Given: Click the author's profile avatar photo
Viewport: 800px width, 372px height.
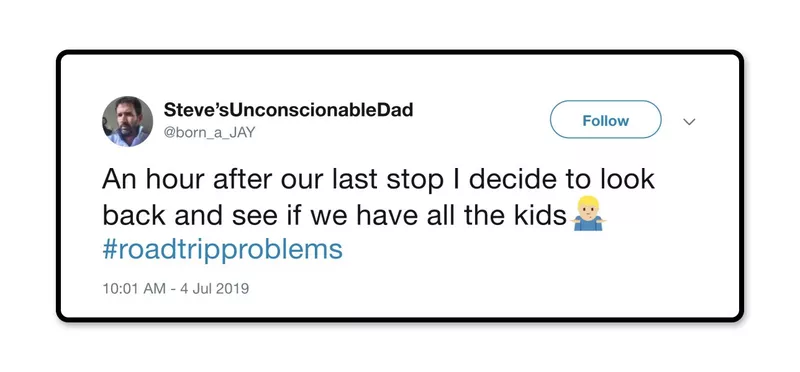Looking at the screenshot, I should point(128,121).
